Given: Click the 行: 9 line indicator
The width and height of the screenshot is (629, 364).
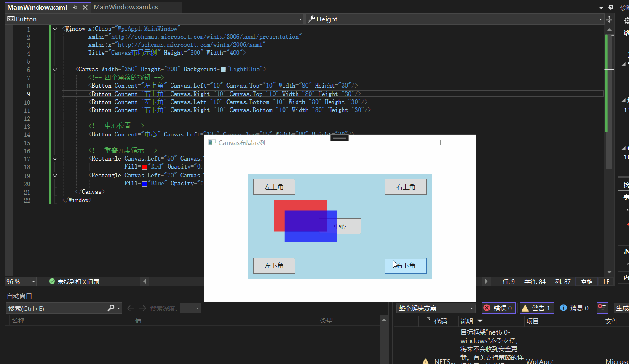Looking at the screenshot, I should 509,282.
